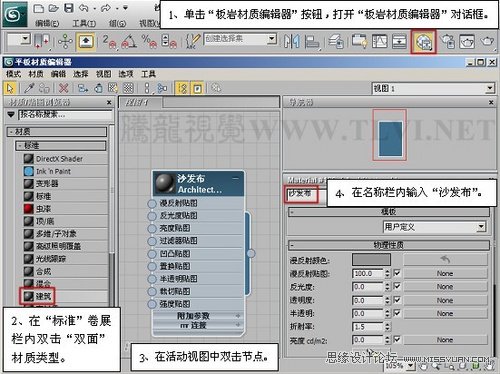Click the Quick Render teapot icon

coord(487,41)
